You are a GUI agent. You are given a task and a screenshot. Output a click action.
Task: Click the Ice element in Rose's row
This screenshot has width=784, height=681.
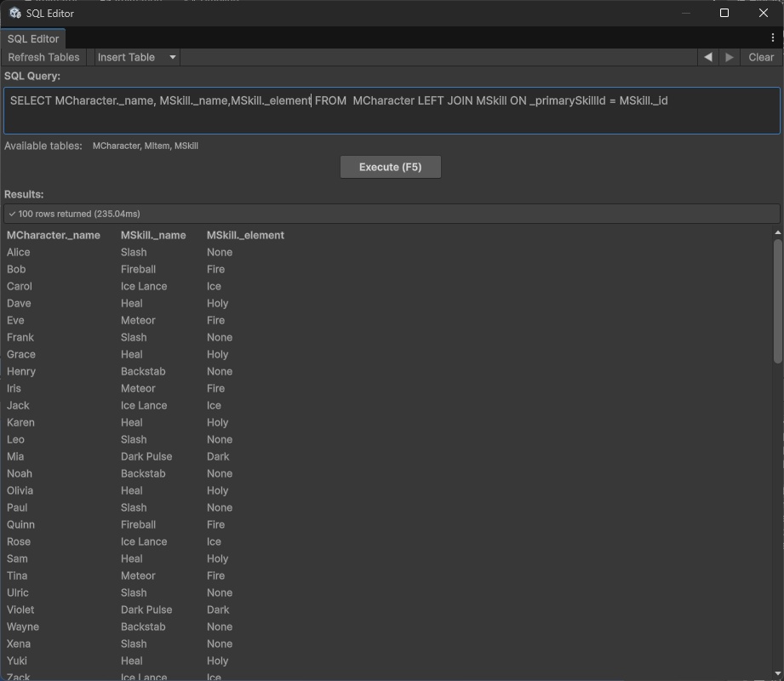click(x=214, y=541)
